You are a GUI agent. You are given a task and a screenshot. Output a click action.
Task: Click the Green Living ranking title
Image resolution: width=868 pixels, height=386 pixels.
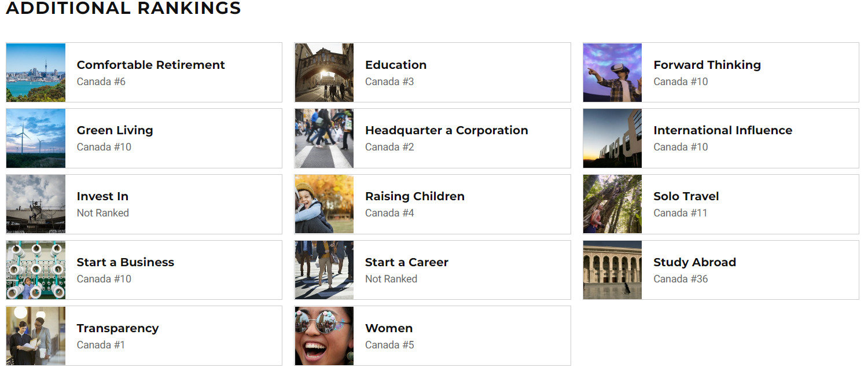tap(115, 131)
